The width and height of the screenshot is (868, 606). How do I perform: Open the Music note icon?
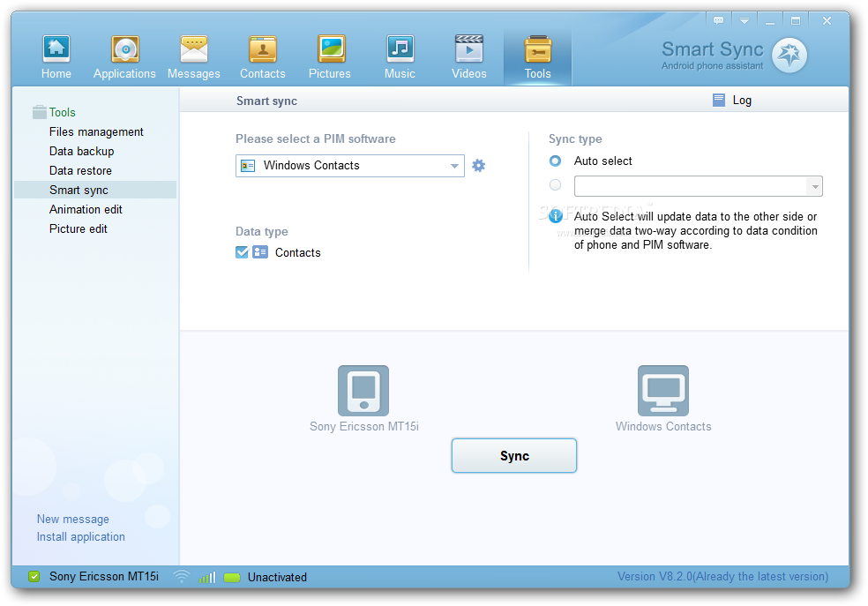[400, 49]
